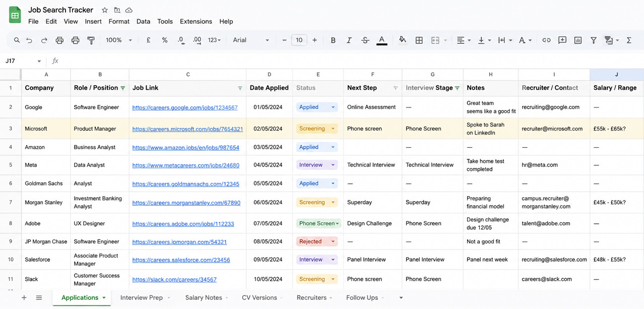View the cloud save status icon

[x=129, y=10]
